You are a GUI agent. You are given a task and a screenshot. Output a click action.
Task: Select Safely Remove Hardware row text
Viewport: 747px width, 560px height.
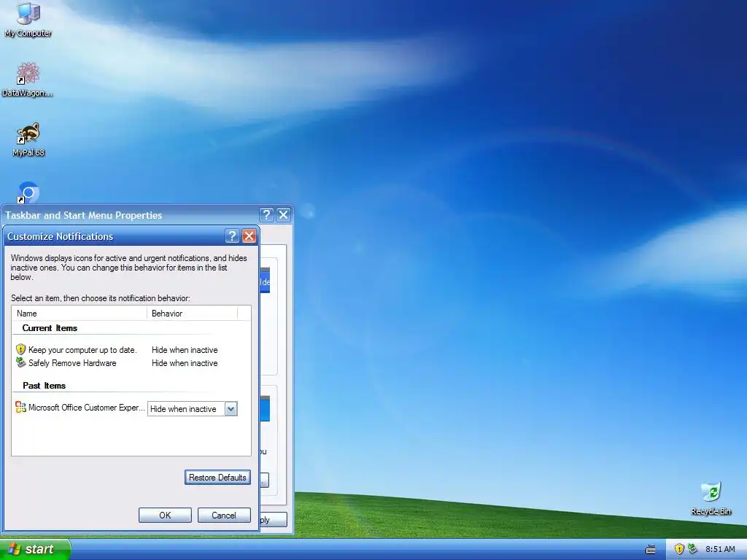pyautogui.click(x=72, y=363)
